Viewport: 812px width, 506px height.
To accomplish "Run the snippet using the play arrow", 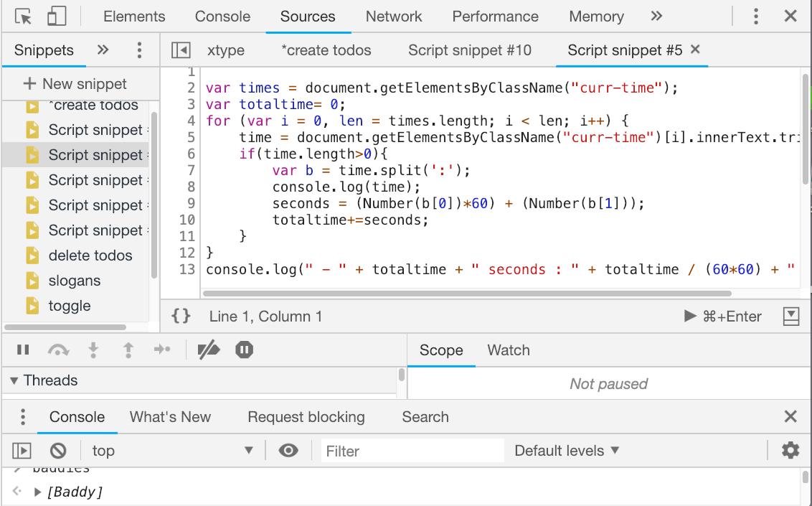I will [x=689, y=316].
